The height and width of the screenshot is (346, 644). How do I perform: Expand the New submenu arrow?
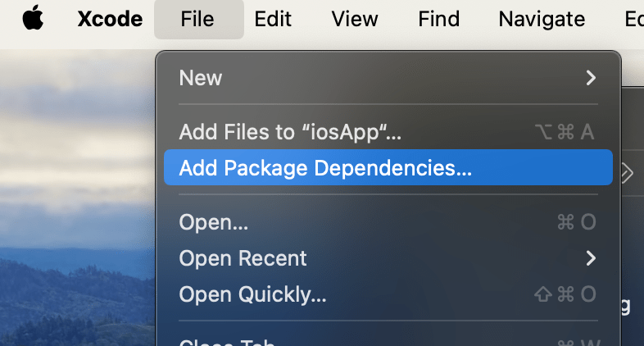[590, 78]
